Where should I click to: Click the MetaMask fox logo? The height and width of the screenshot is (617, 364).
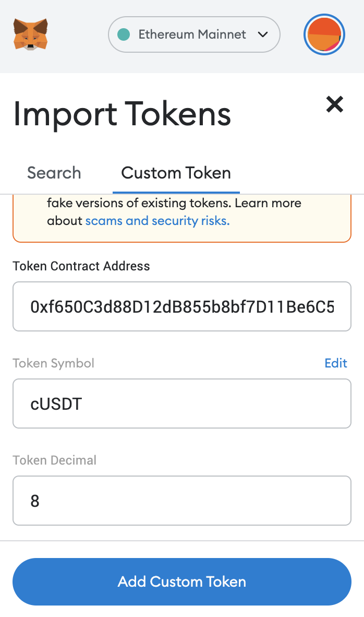pyautogui.click(x=31, y=34)
